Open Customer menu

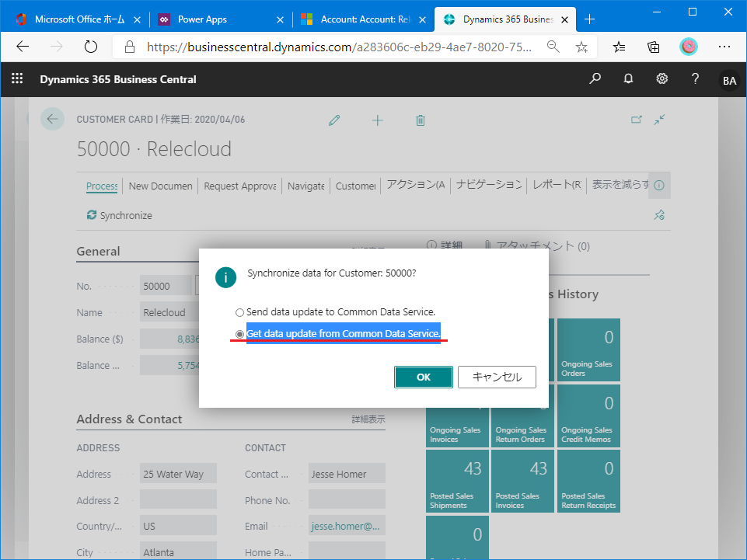[x=355, y=186]
